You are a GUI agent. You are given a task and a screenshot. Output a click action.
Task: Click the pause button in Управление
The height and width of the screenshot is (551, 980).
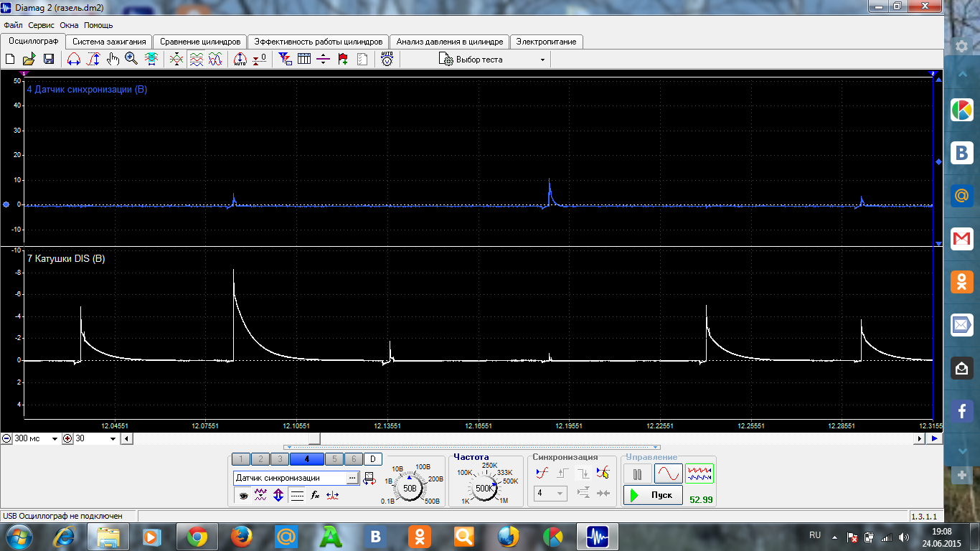(637, 474)
